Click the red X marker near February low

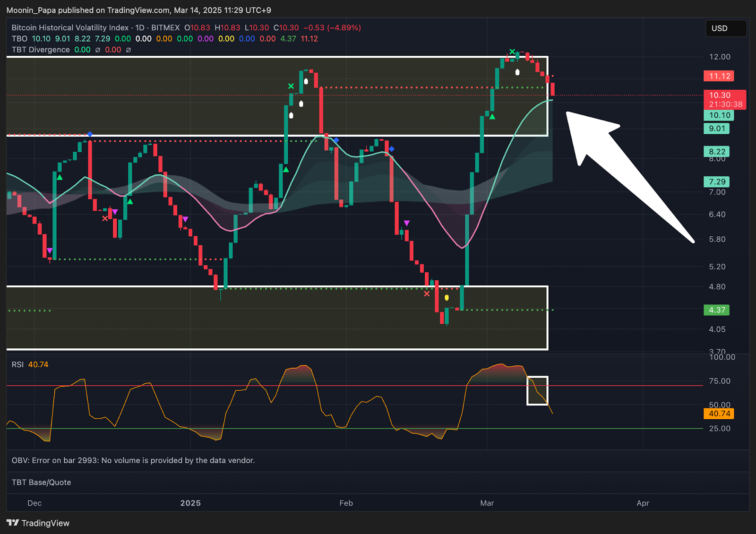point(427,294)
